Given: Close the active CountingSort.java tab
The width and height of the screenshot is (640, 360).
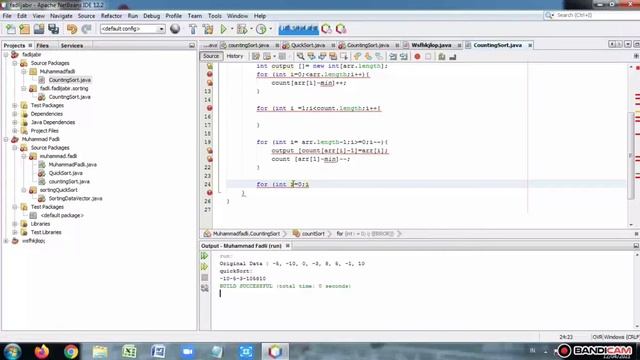Looking at the screenshot, I should click(530, 45).
